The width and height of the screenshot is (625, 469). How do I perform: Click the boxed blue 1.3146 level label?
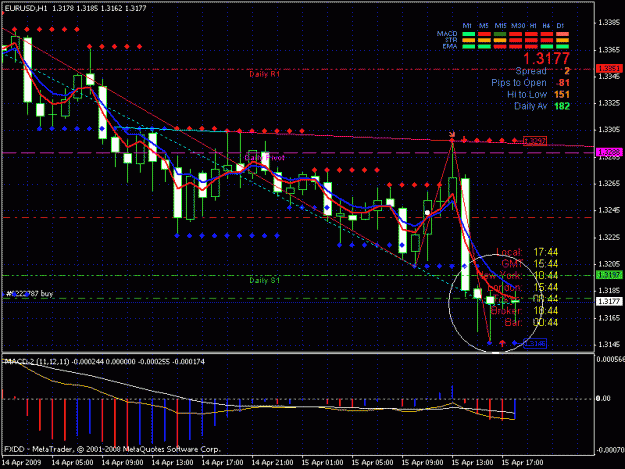[x=535, y=343]
